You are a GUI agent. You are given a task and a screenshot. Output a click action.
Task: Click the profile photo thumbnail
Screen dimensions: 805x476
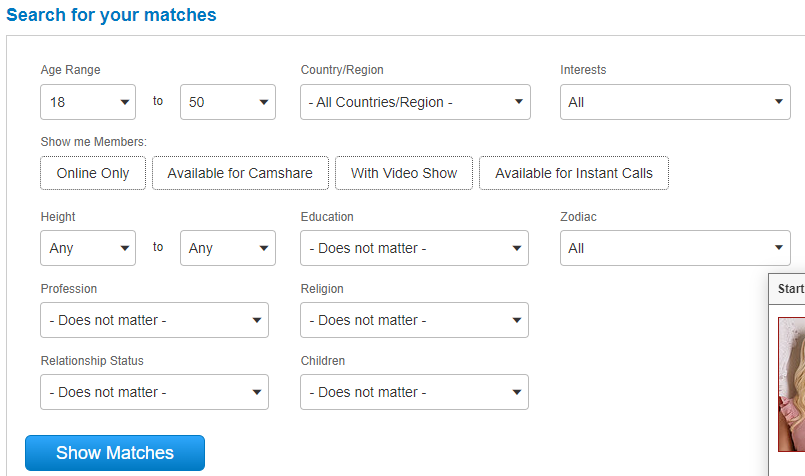pos(791,385)
